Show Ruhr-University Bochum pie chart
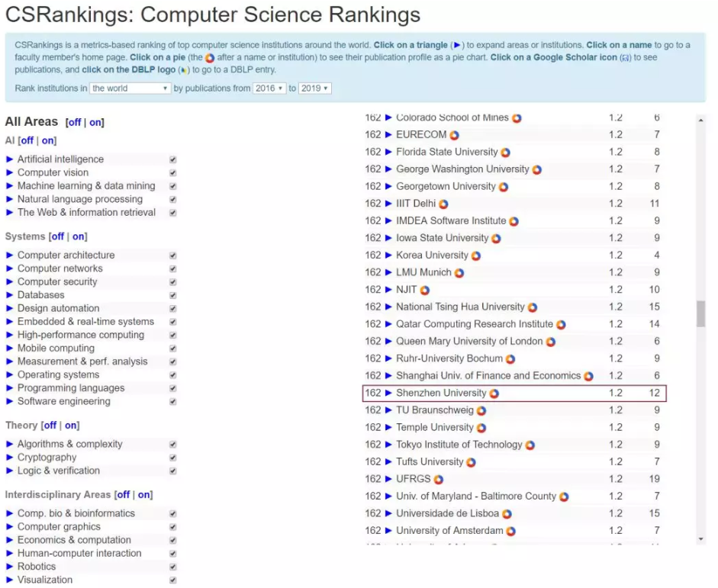 point(510,359)
